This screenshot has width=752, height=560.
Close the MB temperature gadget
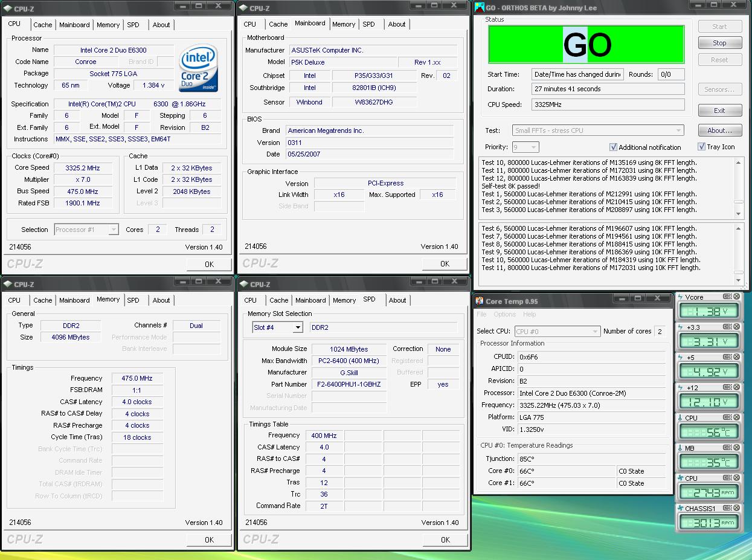coord(736,448)
